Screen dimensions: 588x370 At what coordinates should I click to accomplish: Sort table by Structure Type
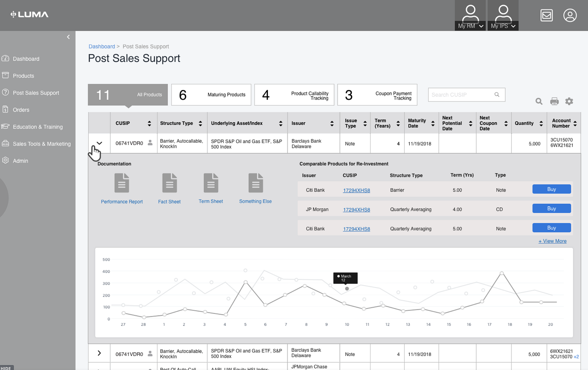click(x=200, y=123)
